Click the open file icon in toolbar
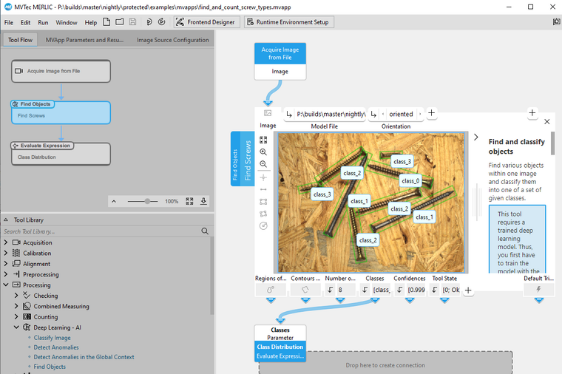 (x=120, y=22)
